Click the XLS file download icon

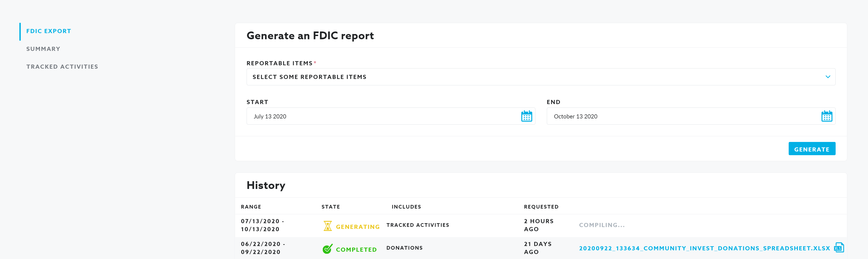tap(839, 248)
